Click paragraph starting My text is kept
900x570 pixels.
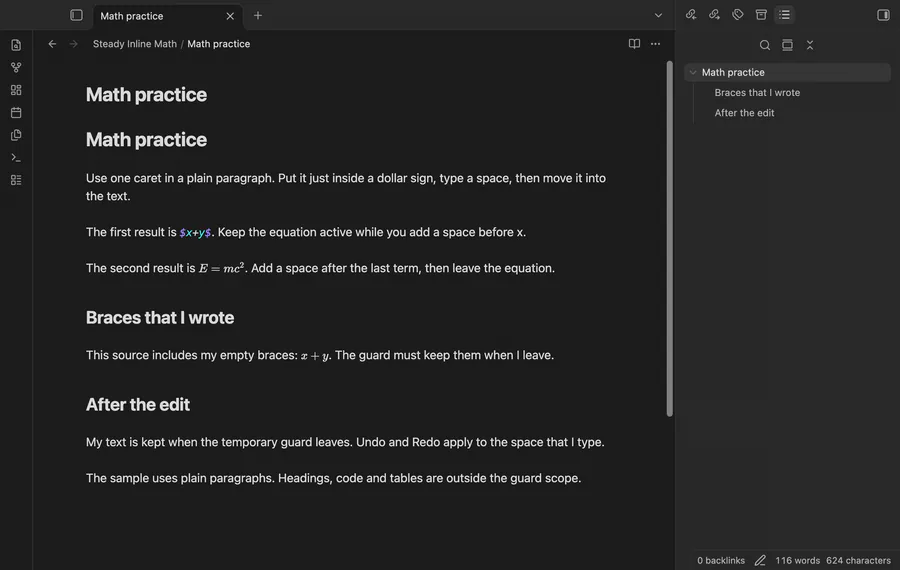(345, 442)
